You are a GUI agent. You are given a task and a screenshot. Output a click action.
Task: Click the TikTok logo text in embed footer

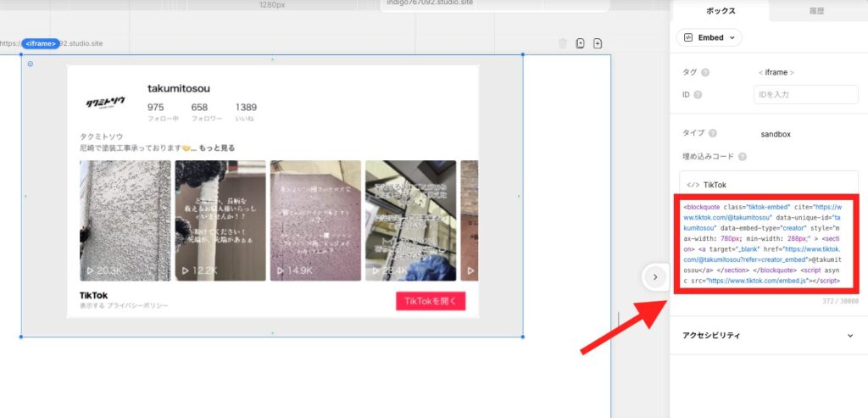click(93, 296)
